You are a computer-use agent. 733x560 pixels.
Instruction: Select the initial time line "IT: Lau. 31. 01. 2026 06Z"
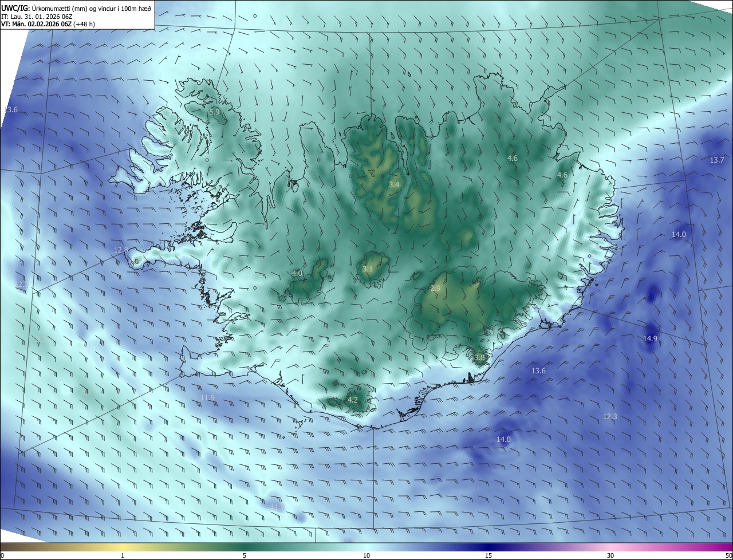click(37, 16)
